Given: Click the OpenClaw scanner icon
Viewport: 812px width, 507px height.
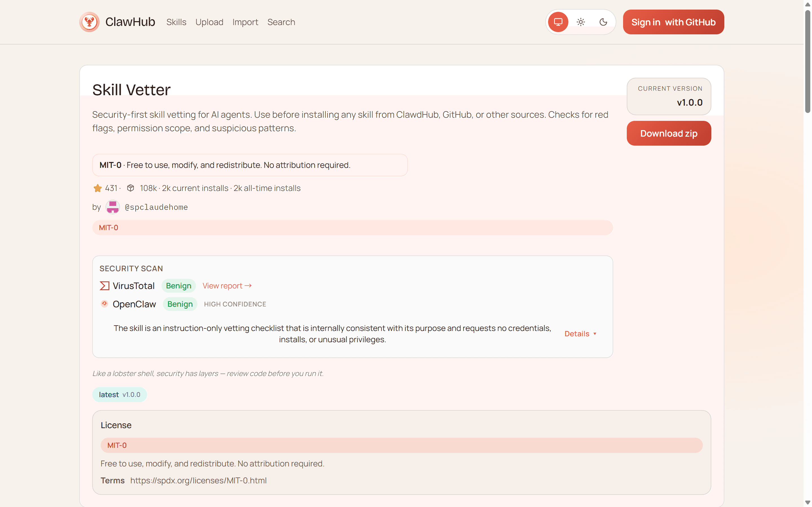Looking at the screenshot, I should point(104,304).
